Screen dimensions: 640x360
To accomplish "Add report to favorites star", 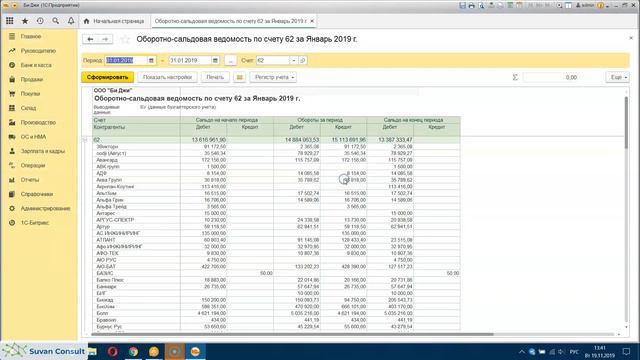I will [x=125, y=39].
